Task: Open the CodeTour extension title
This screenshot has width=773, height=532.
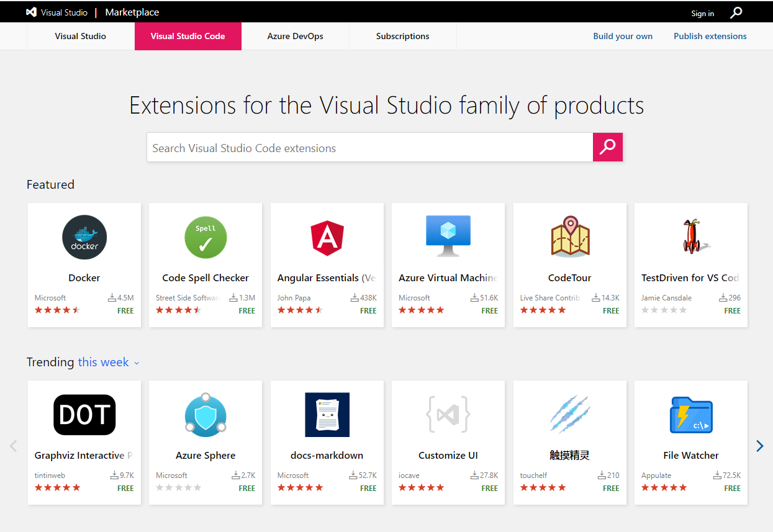Action: (x=570, y=277)
